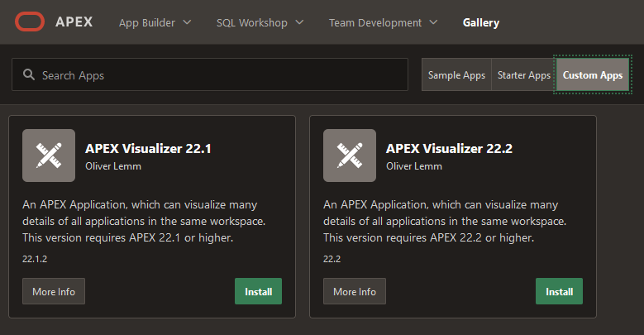
Task: Click the Search Apps input field
Action: pos(210,74)
